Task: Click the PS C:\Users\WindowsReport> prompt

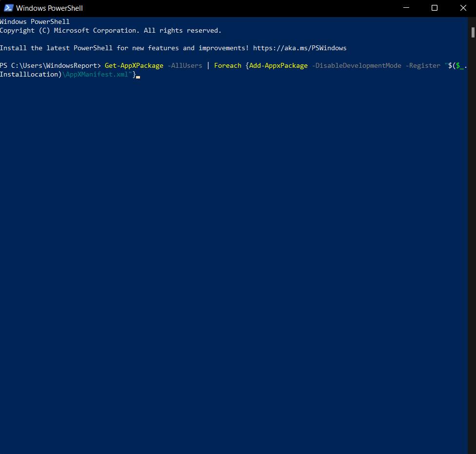Action: pyautogui.click(x=50, y=65)
